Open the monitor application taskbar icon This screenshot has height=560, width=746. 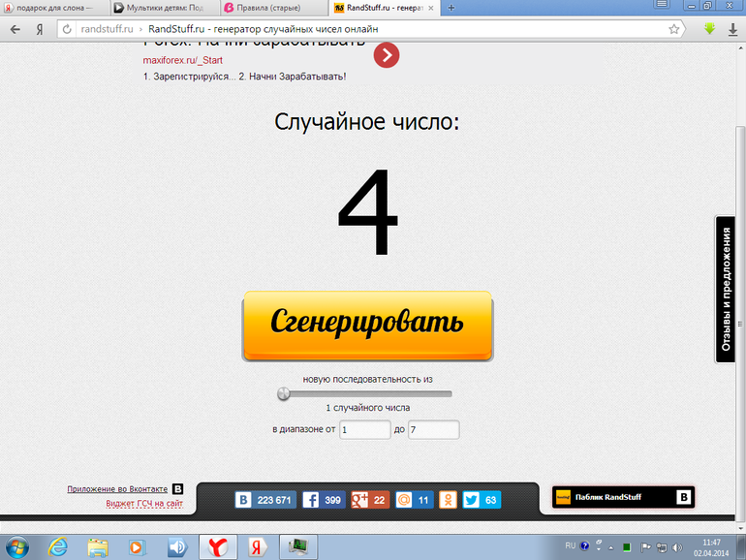(x=298, y=546)
